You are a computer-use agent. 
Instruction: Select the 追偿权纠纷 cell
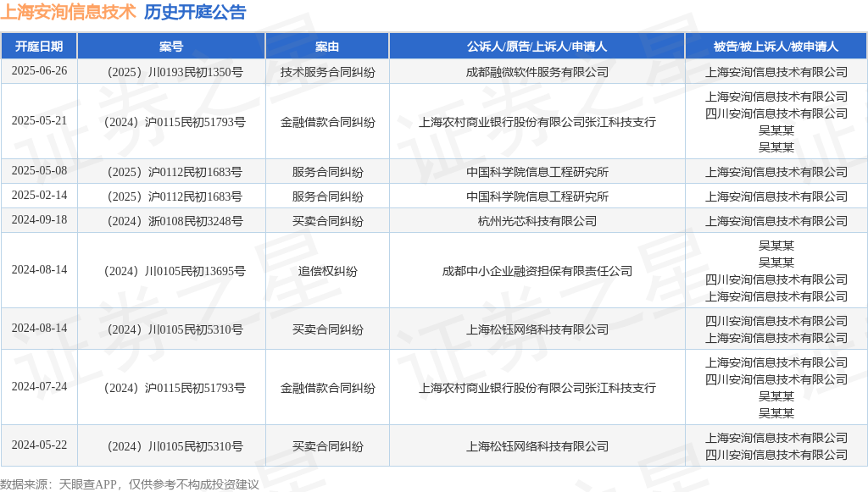coord(327,271)
